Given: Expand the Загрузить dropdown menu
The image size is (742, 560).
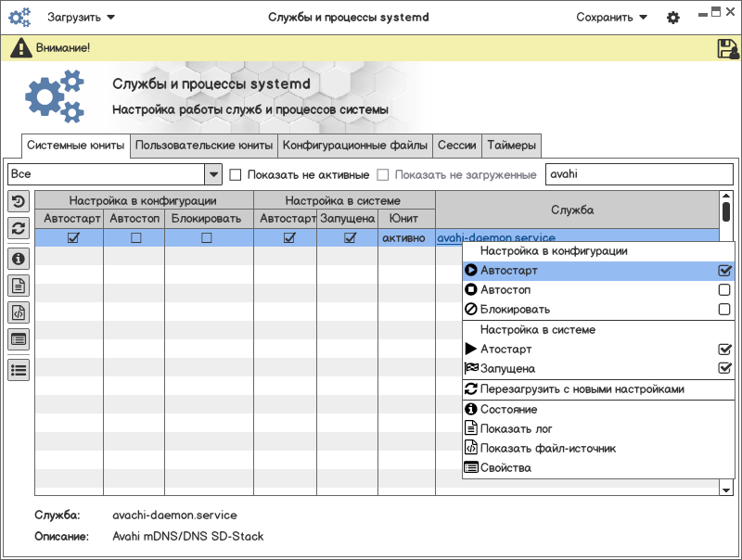Looking at the screenshot, I should click(82, 18).
